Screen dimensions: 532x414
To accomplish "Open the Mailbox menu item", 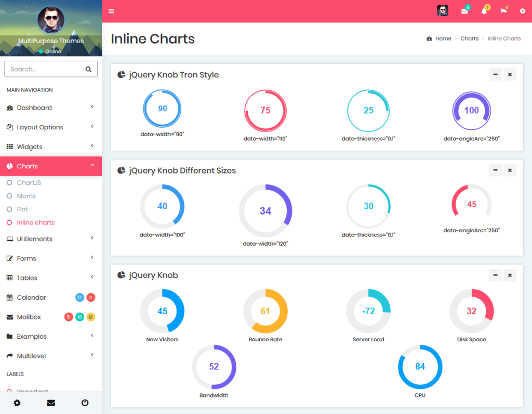I will pyautogui.click(x=29, y=317).
